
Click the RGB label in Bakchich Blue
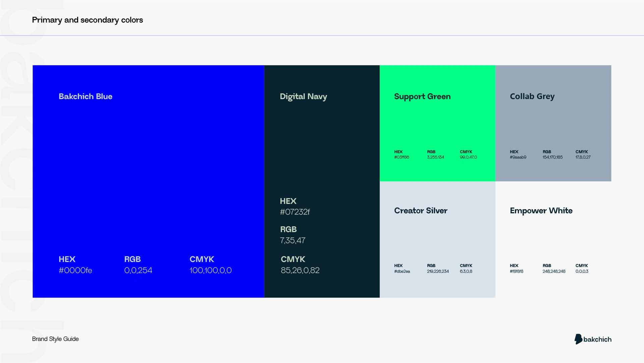pos(132,259)
